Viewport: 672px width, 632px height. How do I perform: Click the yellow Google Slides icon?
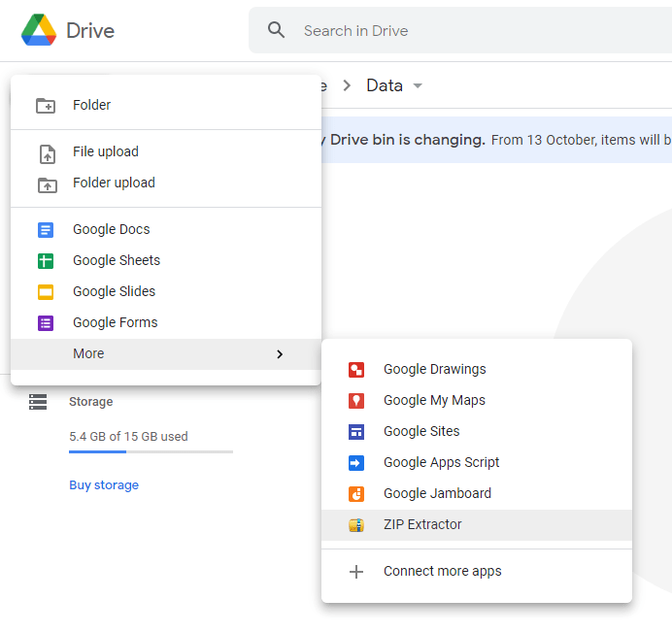46,292
